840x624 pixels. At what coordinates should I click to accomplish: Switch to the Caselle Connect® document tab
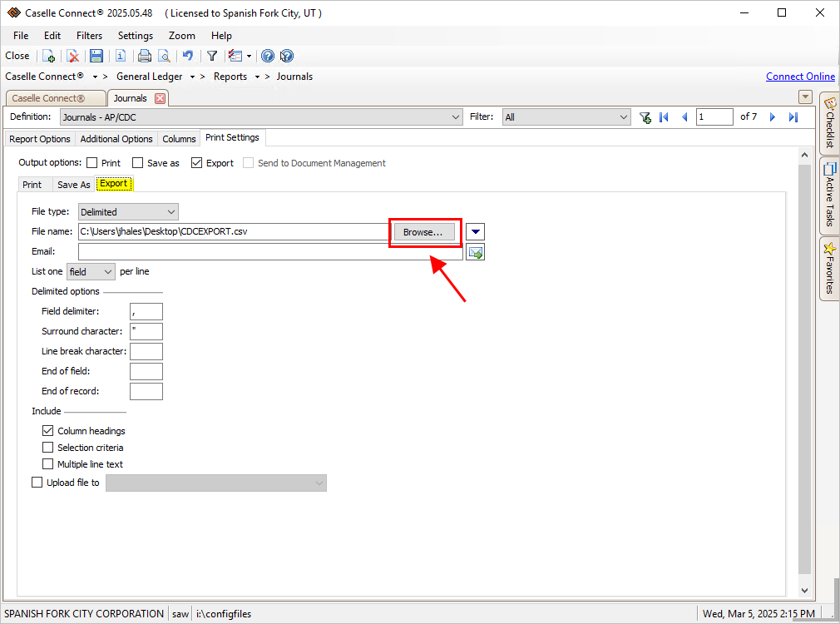(55, 98)
